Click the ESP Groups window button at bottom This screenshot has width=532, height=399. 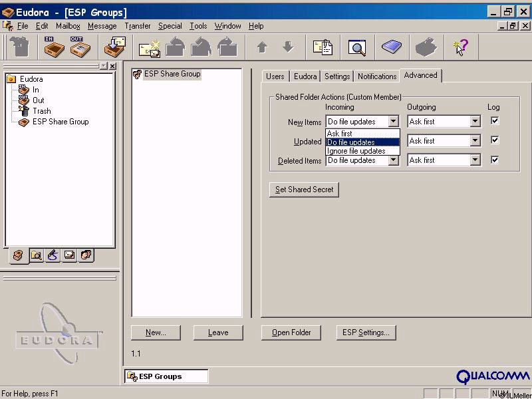pyautogui.click(x=166, y=376)
